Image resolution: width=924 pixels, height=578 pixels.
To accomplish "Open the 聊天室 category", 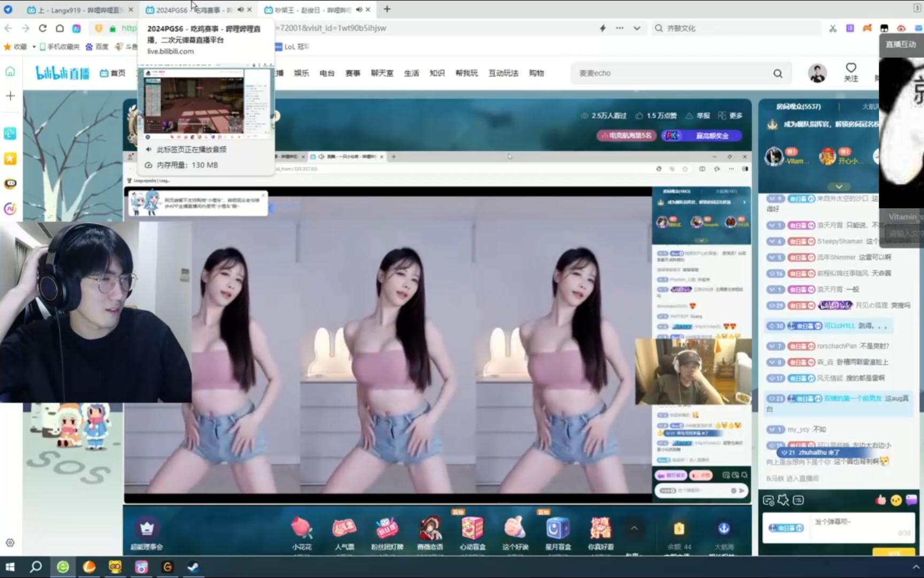I will [x=382, y=73].
